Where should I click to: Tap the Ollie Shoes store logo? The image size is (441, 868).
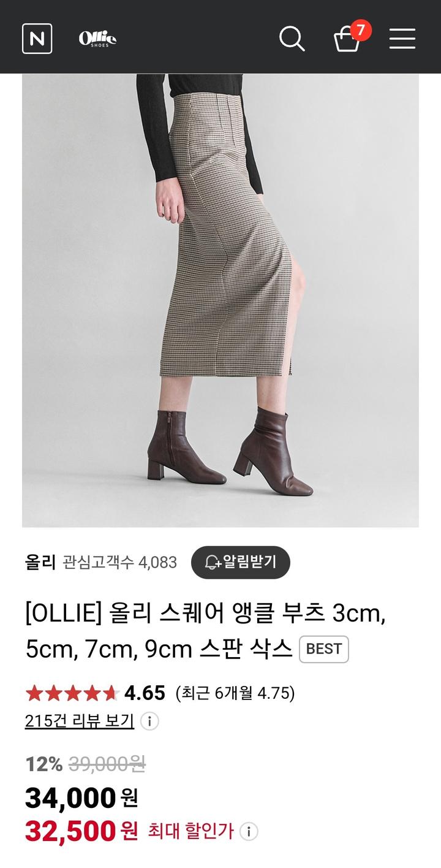point(97,39)
